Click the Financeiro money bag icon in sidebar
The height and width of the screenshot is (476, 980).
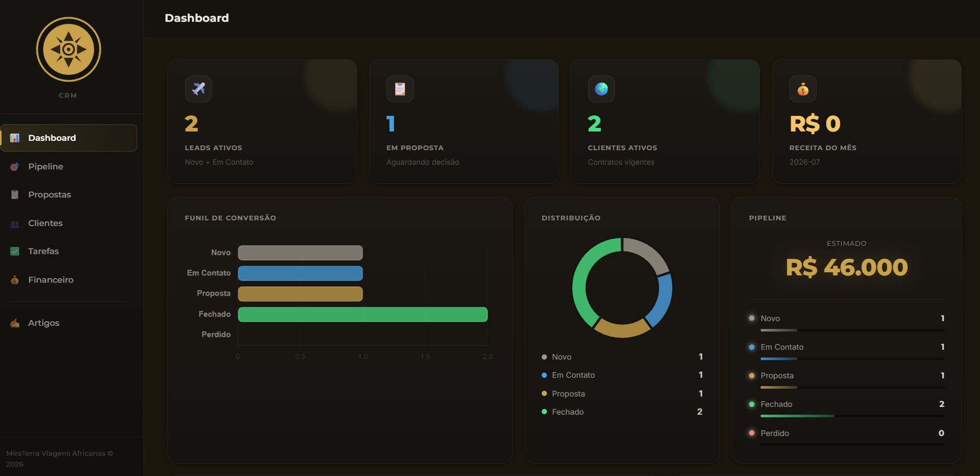point(15,280)
